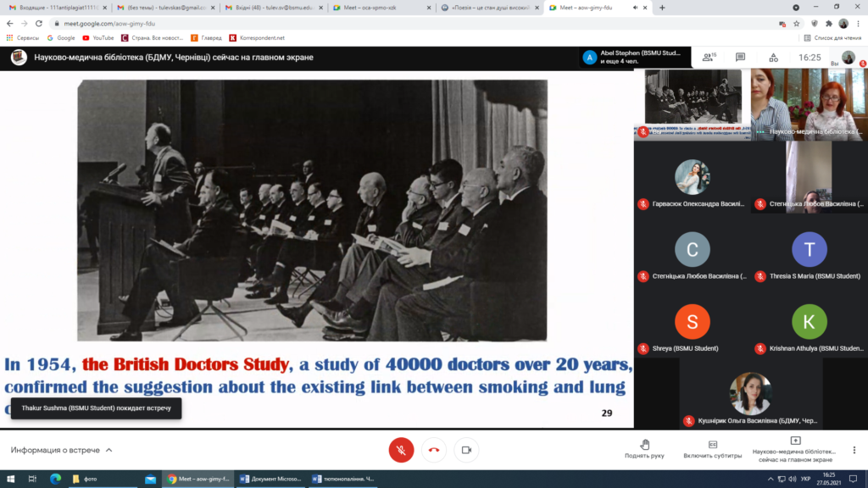Switch to the 'Meet – oca-xpmo-xzk' tab
Screen dimensions: 868x488
tap(382, 8)
